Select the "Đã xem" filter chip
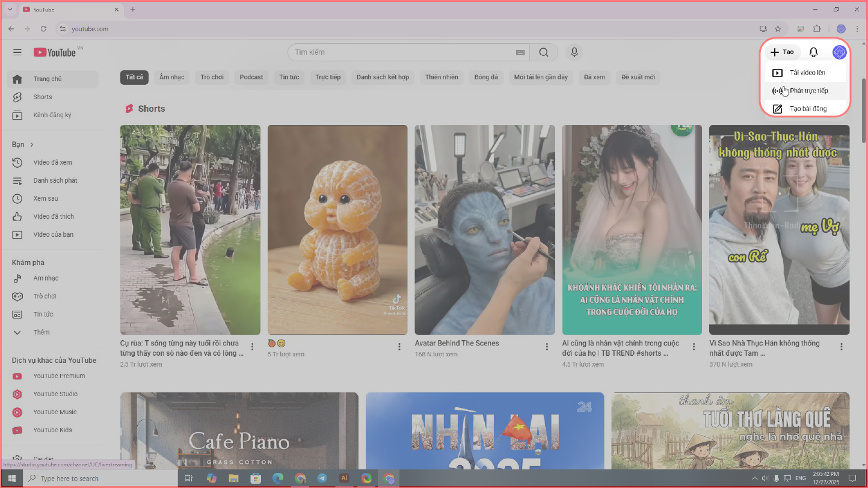 point(594,77)
